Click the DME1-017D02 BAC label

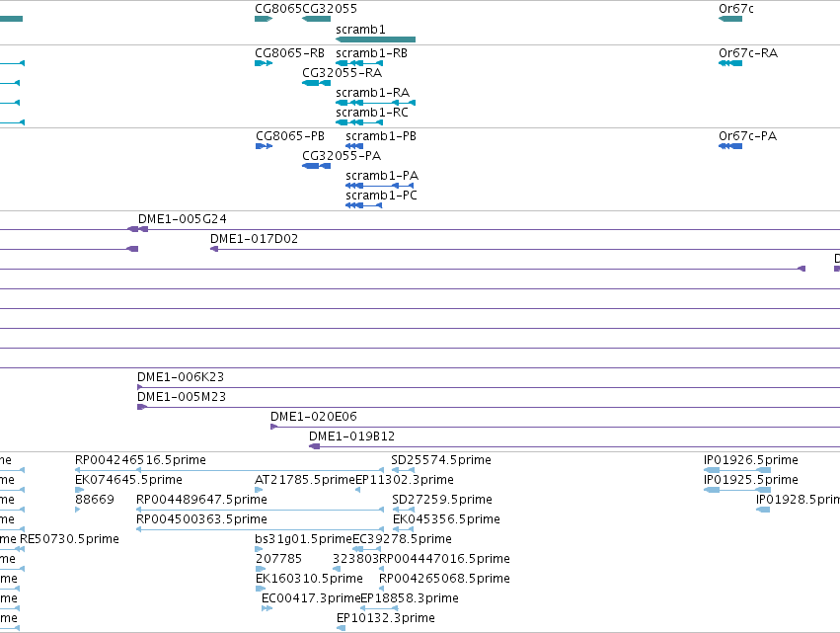pyautogui.click(x=254, y=239)
